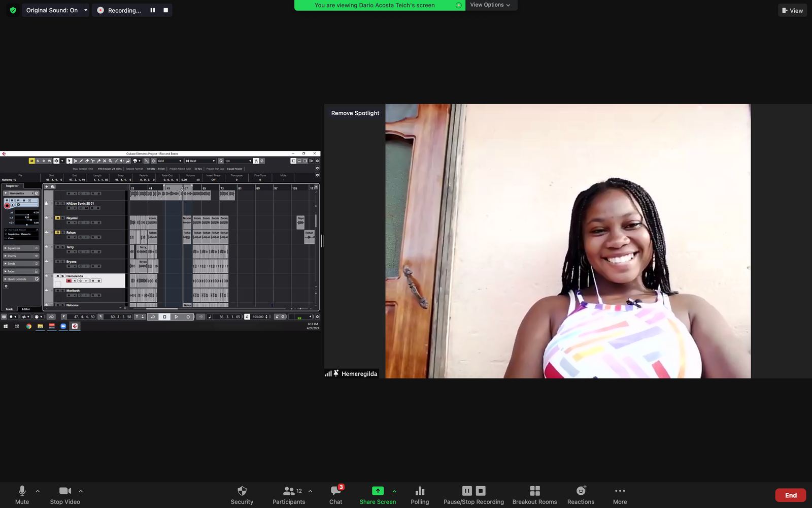The width and height of the screenshot is (812, 508).
Task: Pause recording from the top recording indicator
Action: pyautogui.click(x=153, y=10)
